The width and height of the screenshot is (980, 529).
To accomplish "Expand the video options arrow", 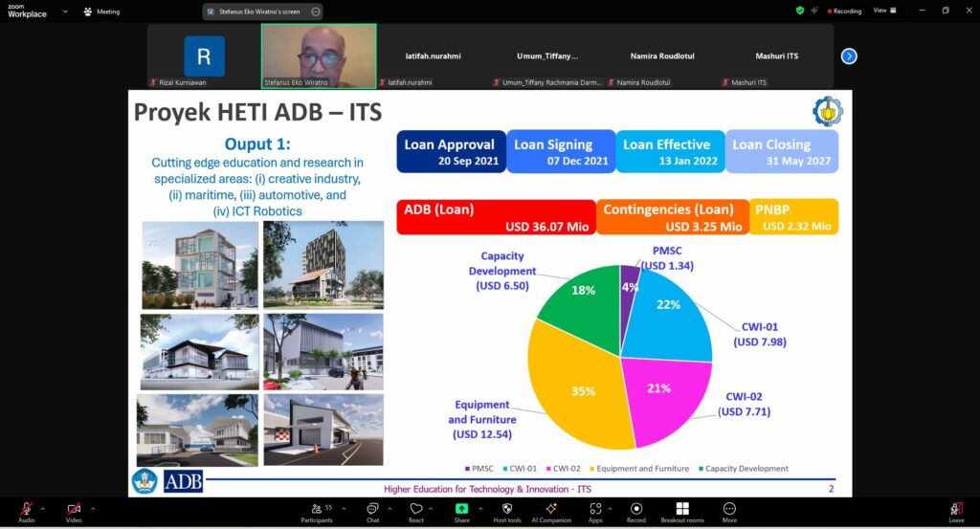I will [x=93, y=506].
